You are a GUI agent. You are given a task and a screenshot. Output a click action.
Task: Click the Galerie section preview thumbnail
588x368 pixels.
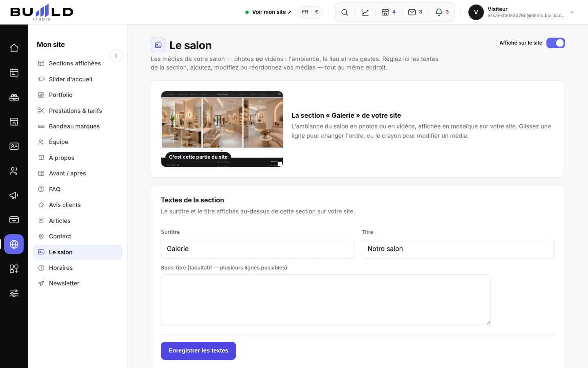222,129
